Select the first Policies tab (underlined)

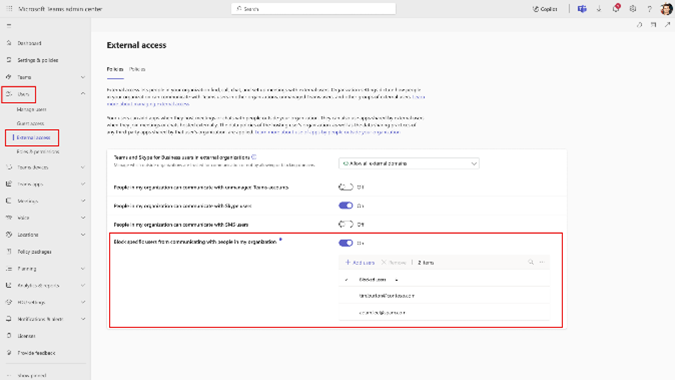[x=115, y=69]
